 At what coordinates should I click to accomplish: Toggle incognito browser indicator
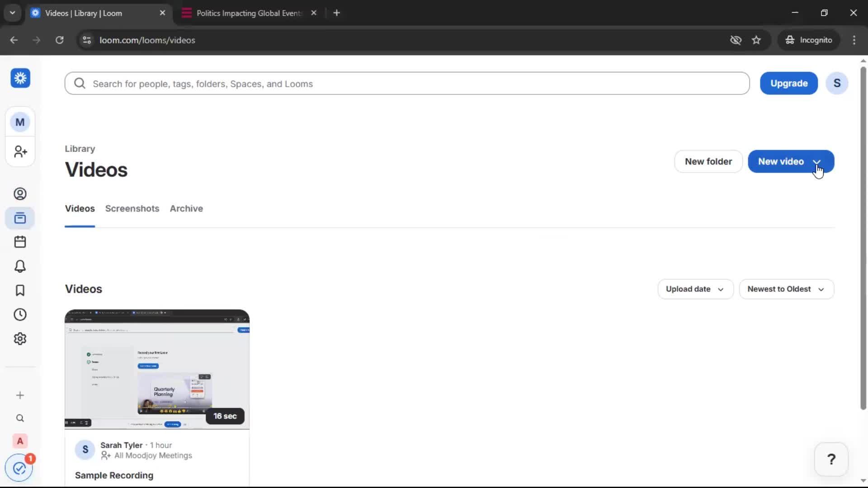coord(809,40)
